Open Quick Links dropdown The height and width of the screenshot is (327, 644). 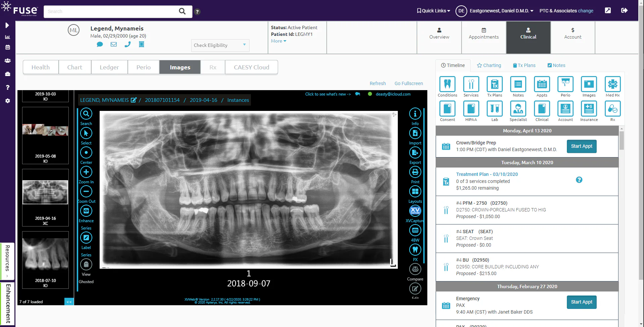pos(433,11)
